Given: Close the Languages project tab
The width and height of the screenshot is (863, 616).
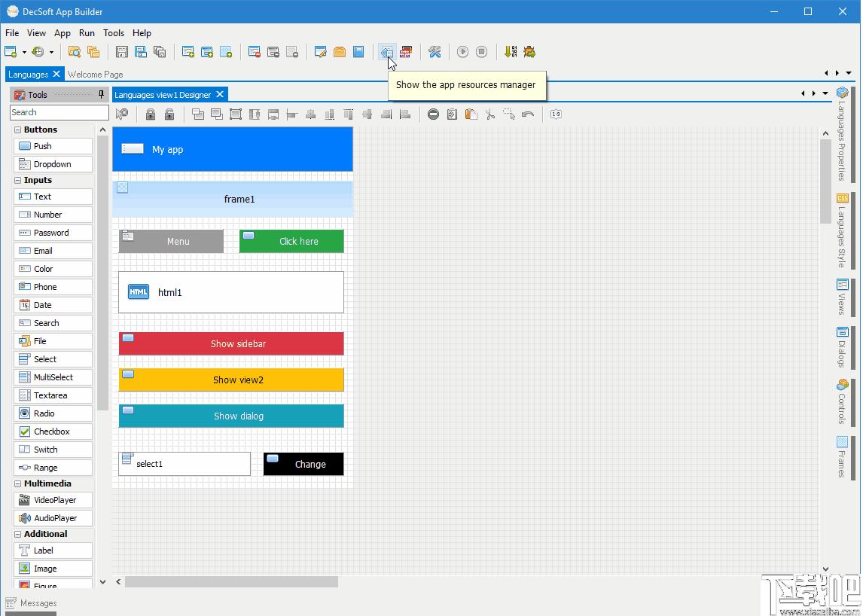Looking at the screenshot, I should (56, 74).
